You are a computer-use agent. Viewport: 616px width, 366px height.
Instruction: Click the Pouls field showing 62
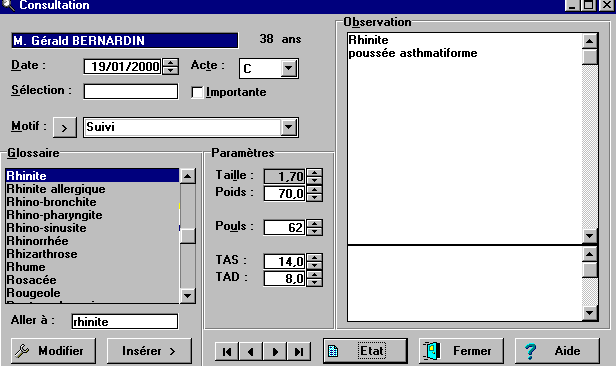pyautogui.click(x=285, y=227)
